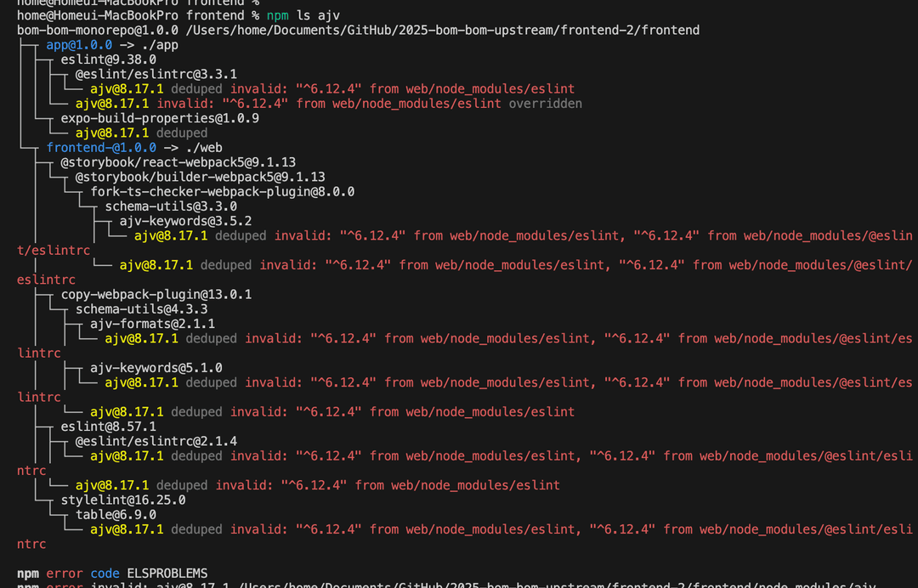Click the blue 'app@1.0.0' workspace entry
Screen dimensions: 918x588
(x=79, y=45)
